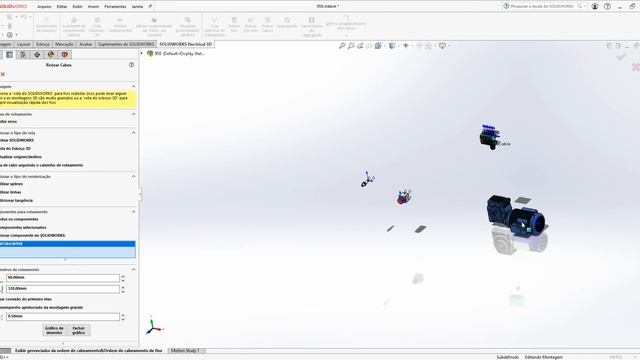
Task: Click the green confirmation corner checkmark
Action: click(621, 57)
